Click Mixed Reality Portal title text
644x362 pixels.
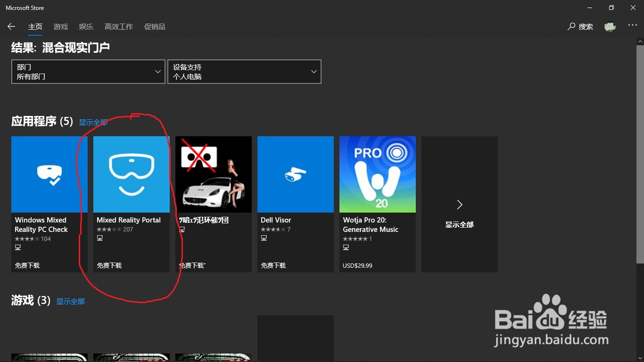pos(129,220)
